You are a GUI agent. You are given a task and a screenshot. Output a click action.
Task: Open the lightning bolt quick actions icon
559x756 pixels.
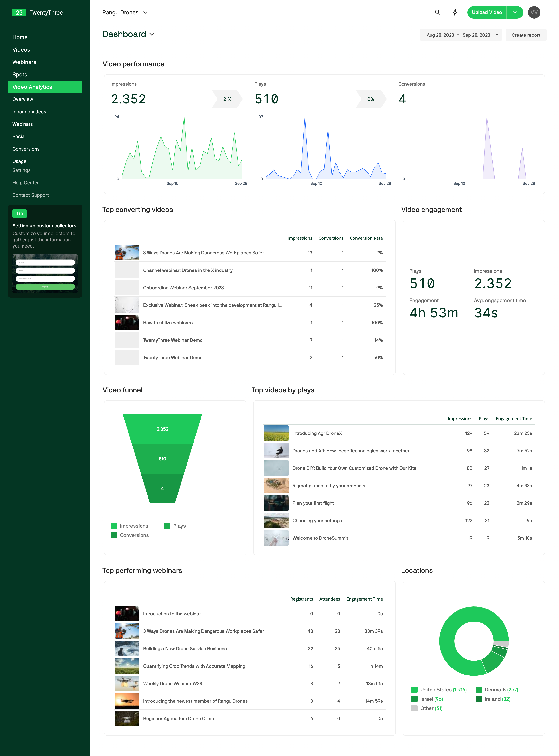[x=455, y=12]
